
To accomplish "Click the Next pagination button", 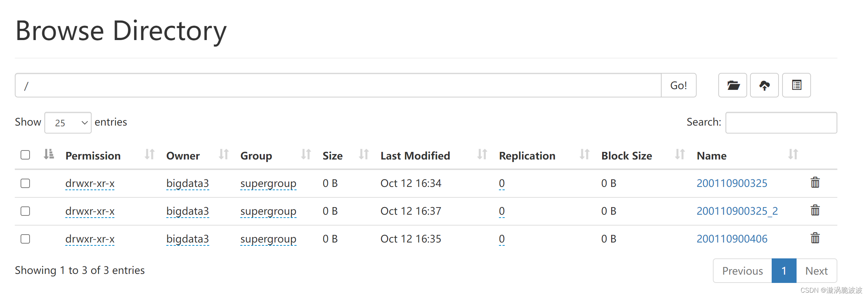I will 816,271.
